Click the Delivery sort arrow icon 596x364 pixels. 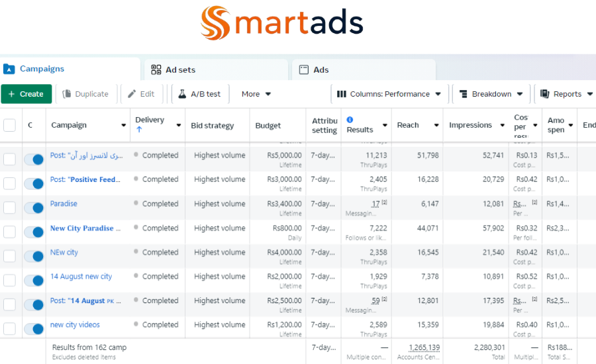pos(139,129)
